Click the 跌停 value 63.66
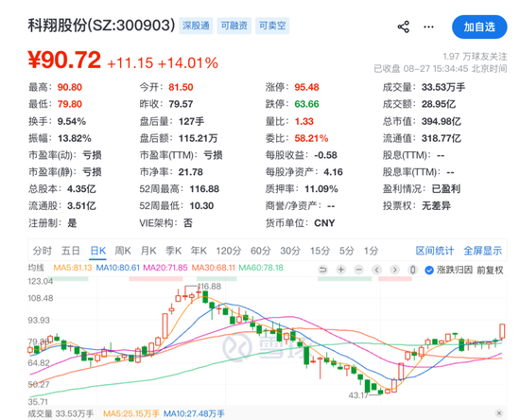This screenshot has height=420, width=520. tap(306, 104)
